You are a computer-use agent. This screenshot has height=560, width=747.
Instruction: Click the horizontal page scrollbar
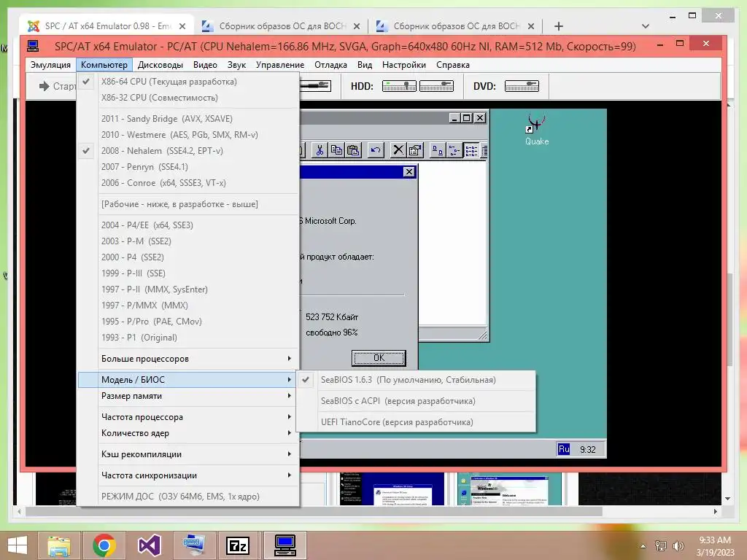pos(314,511)
